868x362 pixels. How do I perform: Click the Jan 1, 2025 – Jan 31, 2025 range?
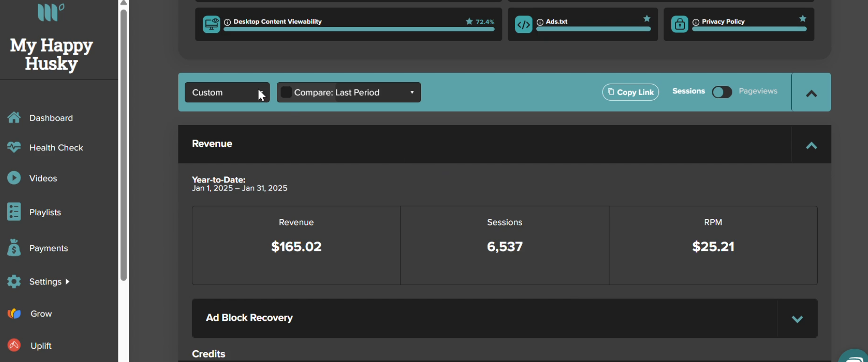(x=240, y=188)
